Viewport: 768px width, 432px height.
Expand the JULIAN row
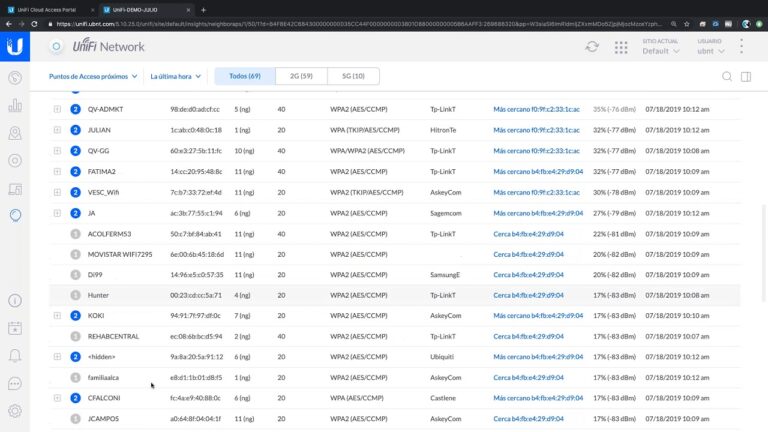(x=57, y=130)
